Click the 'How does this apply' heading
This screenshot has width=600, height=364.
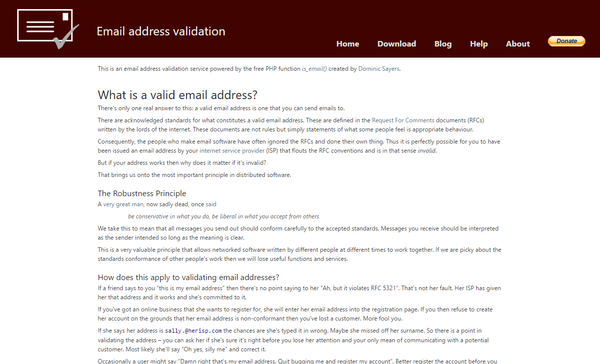188,278
